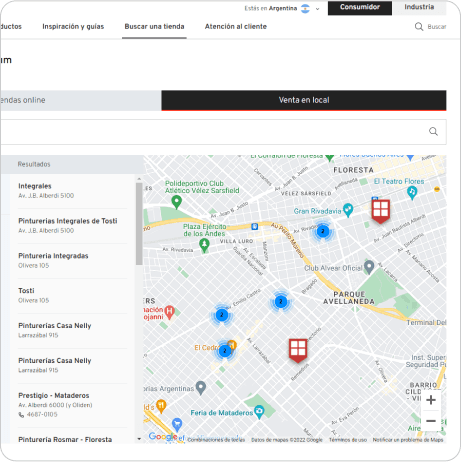Click the results list scroll-down arrow

click(139, 439)
